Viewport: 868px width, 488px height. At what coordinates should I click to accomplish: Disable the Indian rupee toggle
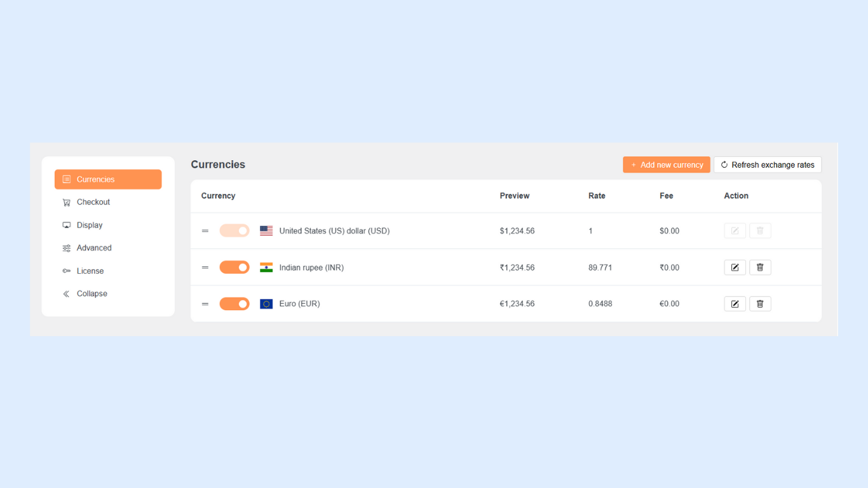(234, 268)
